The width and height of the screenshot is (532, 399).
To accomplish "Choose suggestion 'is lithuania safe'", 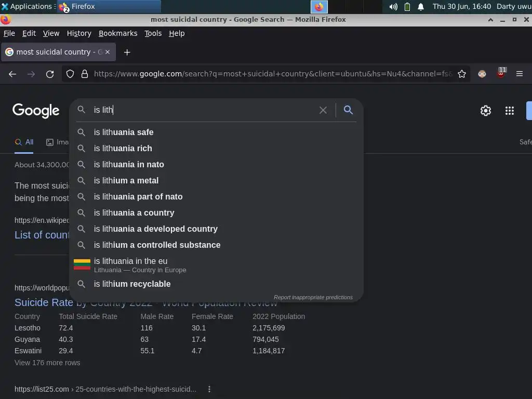I will point(216,132).
